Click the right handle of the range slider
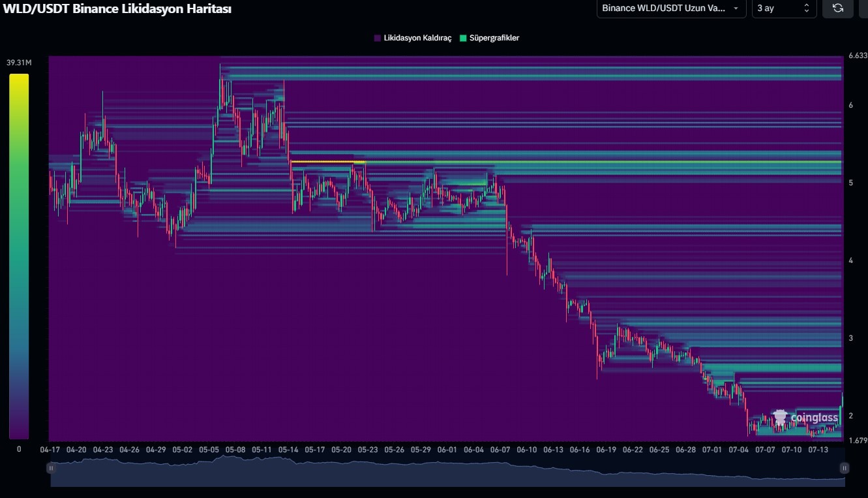 point(845,468)
